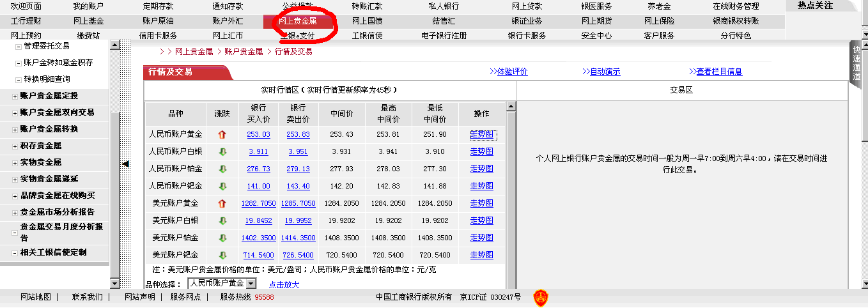Expand 账户贵金属定投 tree node
This screenshot has width=868, height=308.
15,96
